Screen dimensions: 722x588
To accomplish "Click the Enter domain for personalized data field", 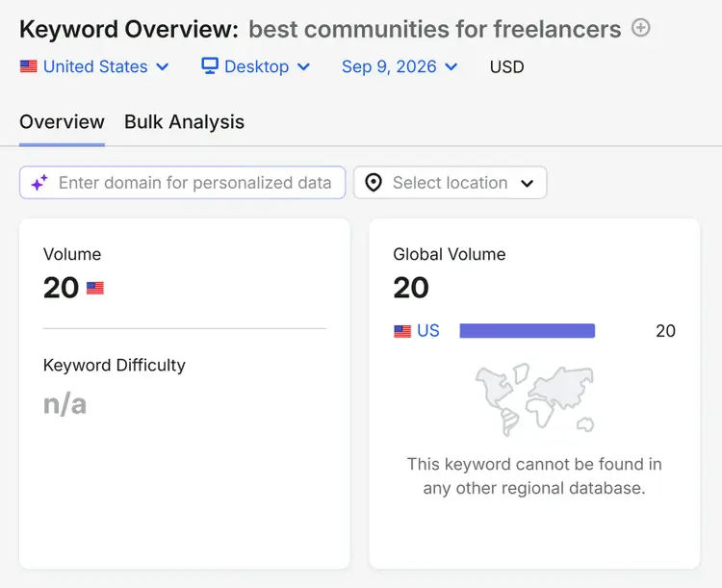I will coord(182,182).
